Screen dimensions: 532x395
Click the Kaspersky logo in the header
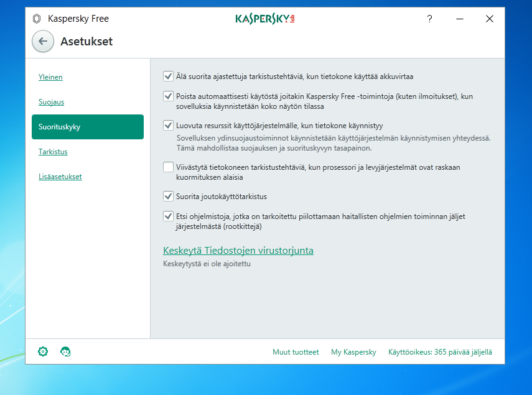coord(265,19)
